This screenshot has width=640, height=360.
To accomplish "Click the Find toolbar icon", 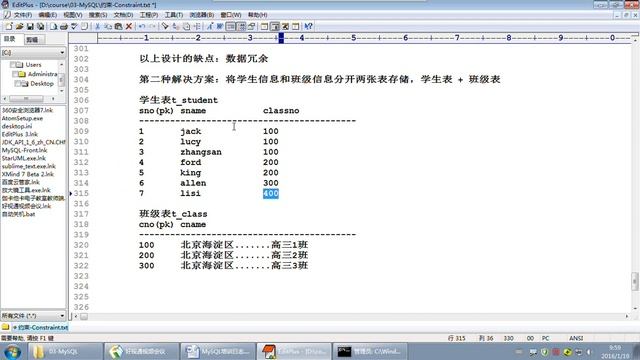I will (164, 27).
